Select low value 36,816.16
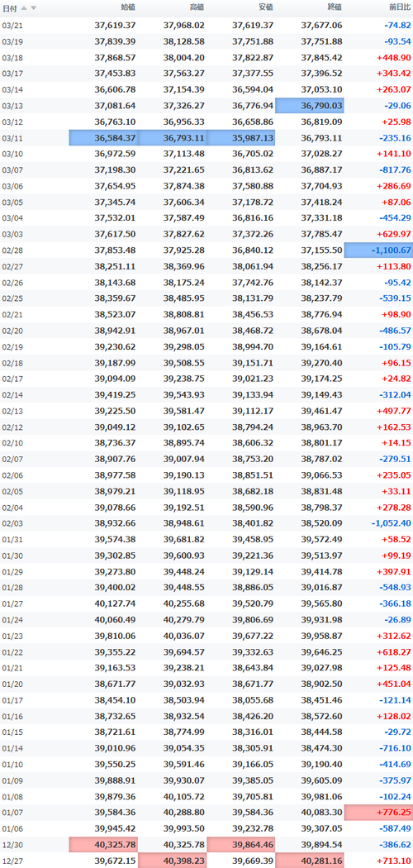The image size is (413, 868). click(x=253, y=218)
